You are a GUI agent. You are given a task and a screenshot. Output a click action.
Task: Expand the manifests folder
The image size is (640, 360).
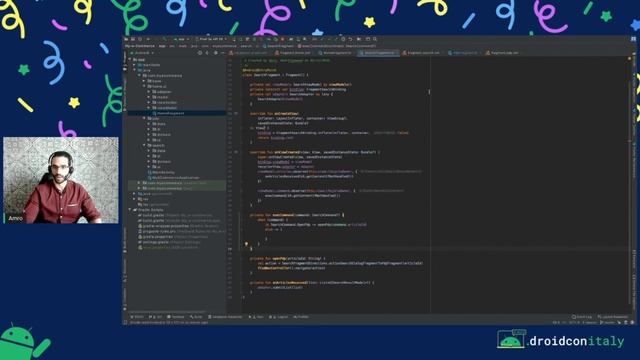(x=135, y=65)
